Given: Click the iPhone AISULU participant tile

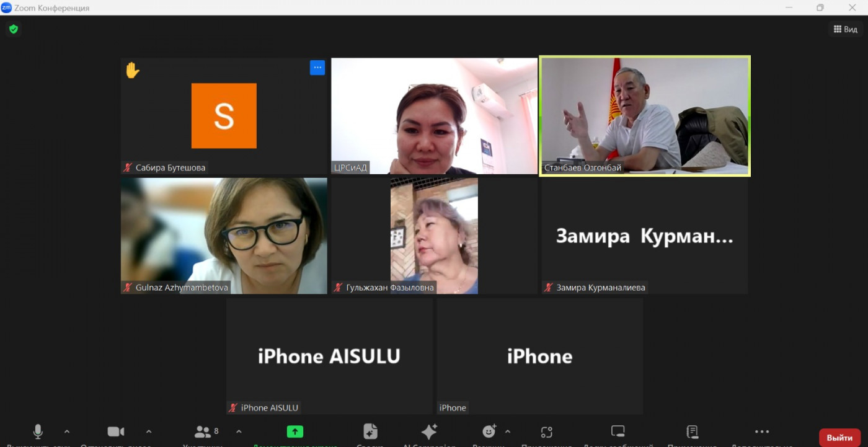Looking at the screenshot, I should coord(329,356).
